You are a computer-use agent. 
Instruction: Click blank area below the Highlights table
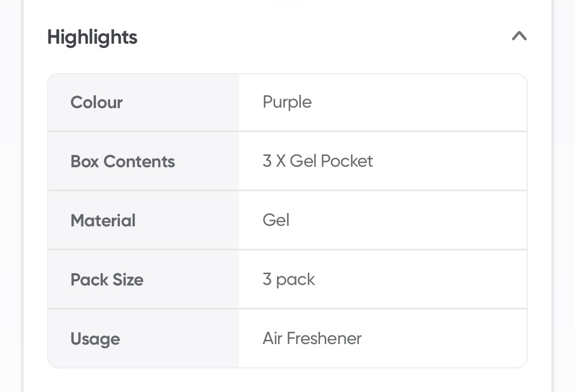[287, 380]
